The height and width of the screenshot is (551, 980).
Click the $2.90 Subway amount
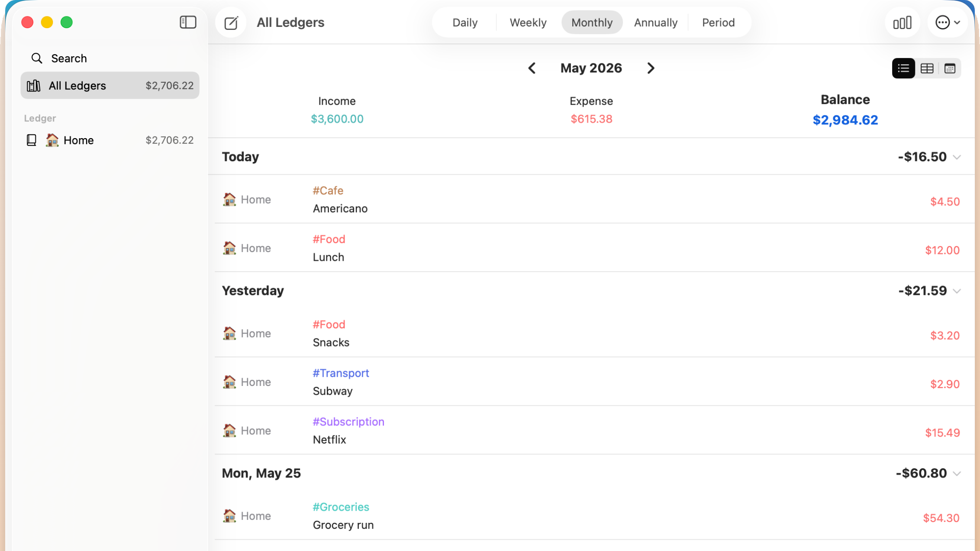(x=945, y=384)
